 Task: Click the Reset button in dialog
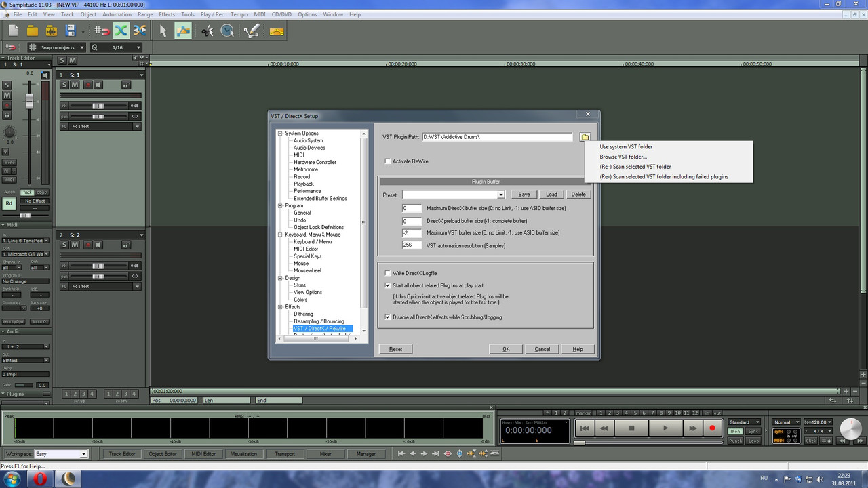(395, 349)
